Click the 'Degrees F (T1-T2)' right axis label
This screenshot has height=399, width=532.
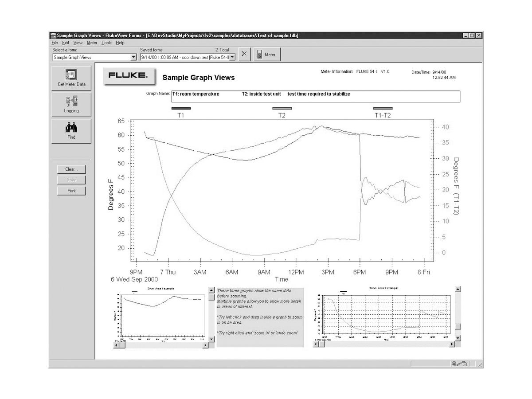coord(456,186)
